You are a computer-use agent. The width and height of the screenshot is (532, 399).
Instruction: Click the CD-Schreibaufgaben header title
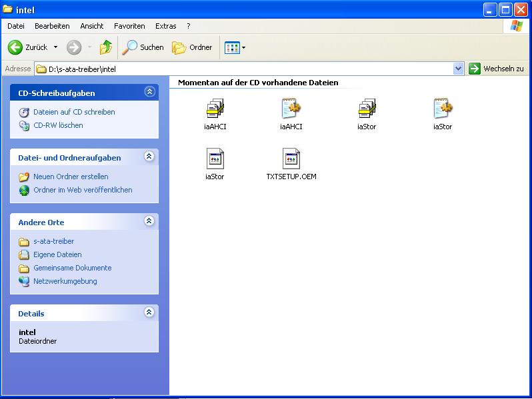click(x=57, y=93)
